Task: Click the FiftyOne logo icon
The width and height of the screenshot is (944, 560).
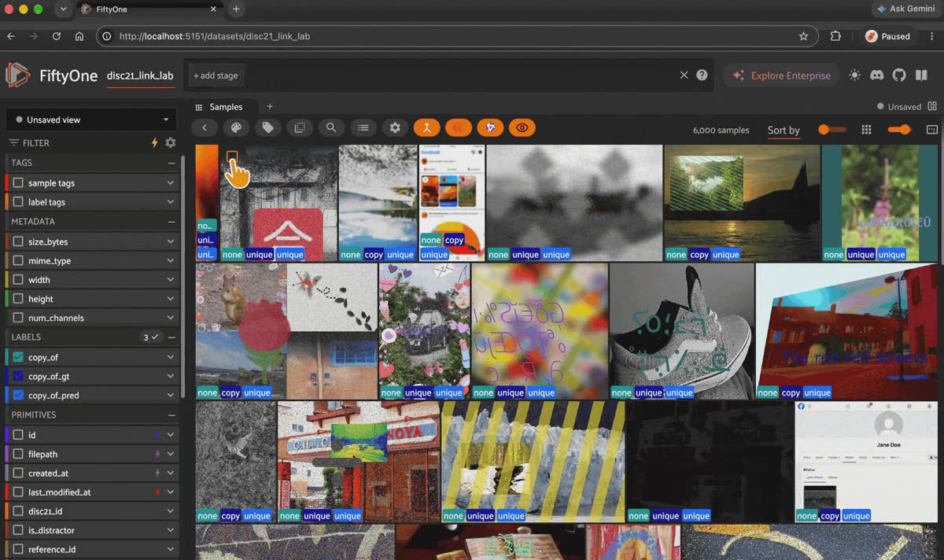Action: click(x=18, y=76)
